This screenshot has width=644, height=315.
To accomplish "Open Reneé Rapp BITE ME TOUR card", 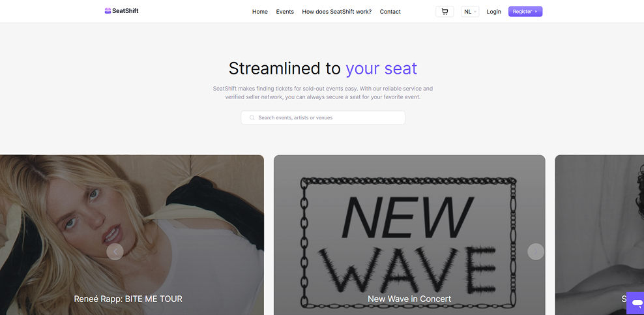I will tap(132, 235).
